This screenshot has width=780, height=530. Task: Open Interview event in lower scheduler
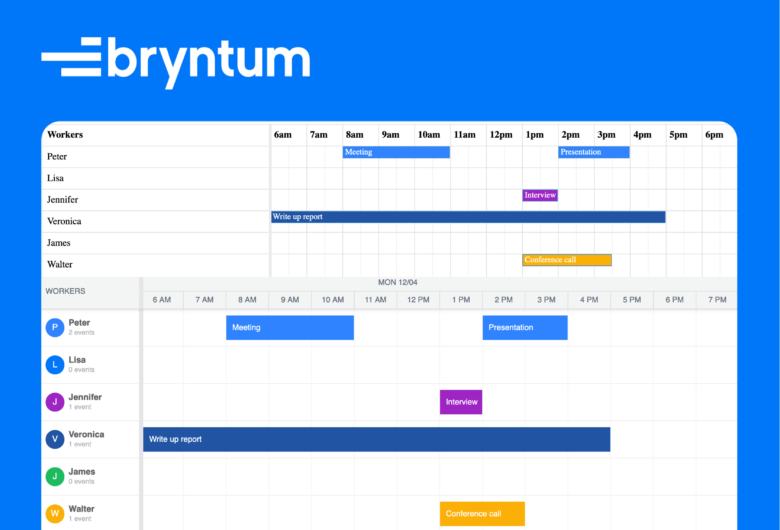pyautogui.click(x=461, y=402)
